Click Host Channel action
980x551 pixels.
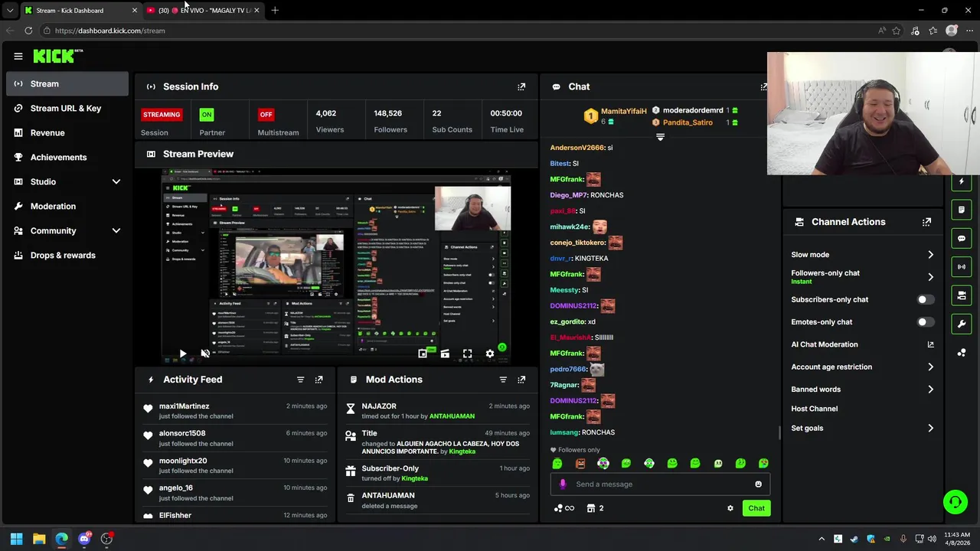click(814, 409)
